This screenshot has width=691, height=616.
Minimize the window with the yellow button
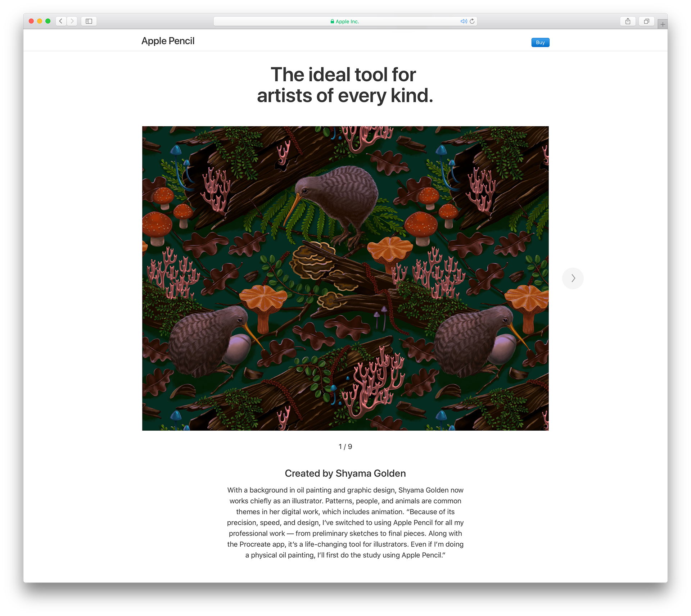coord(40,21)
